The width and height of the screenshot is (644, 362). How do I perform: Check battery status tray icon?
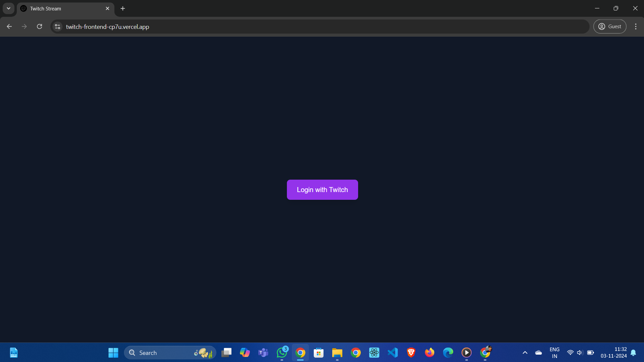pos(590,353)
